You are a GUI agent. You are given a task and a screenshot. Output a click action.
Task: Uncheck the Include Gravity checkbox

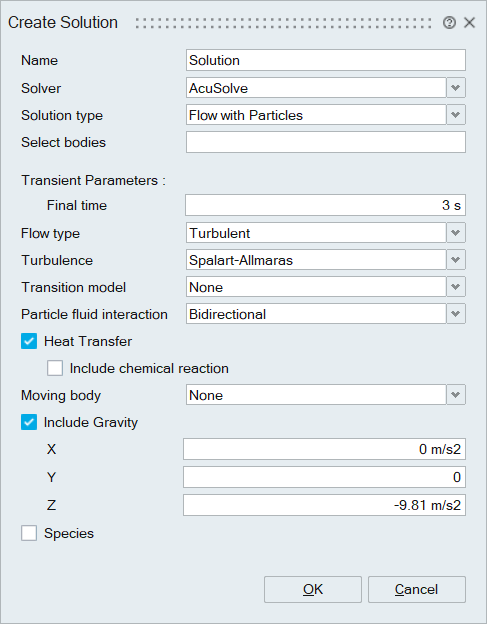click(29, 422)
